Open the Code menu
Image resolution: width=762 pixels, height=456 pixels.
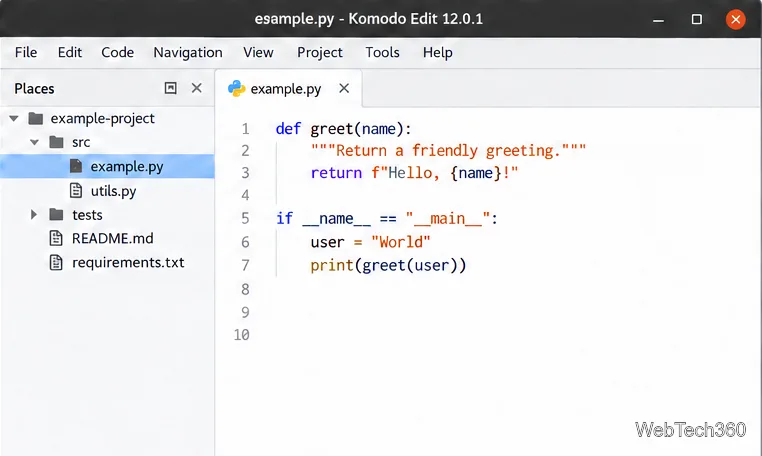(x=117, y=53)
